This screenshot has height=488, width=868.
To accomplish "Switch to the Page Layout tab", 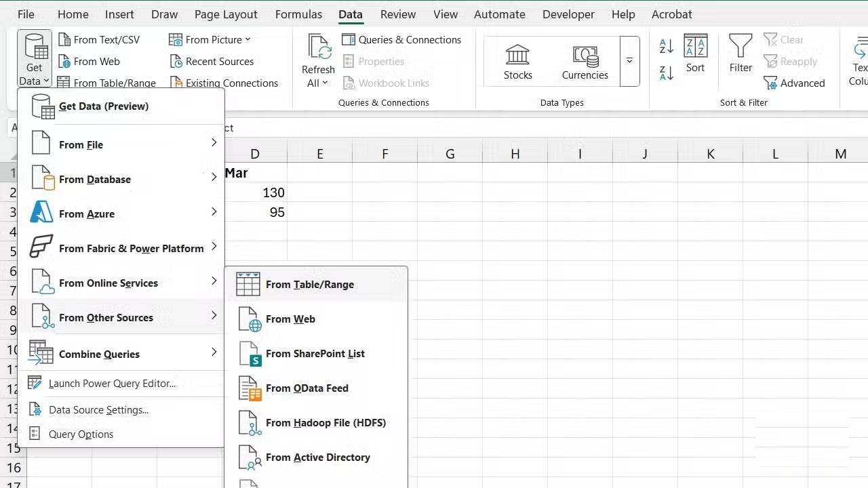I will (226, 14).
